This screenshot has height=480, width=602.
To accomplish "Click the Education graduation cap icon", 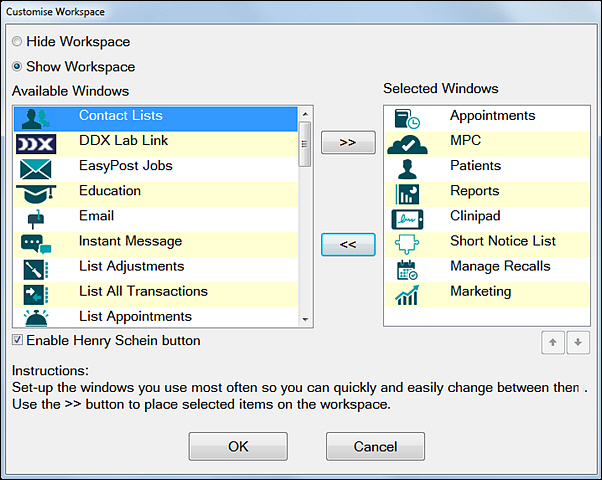I will click(36, 194).
